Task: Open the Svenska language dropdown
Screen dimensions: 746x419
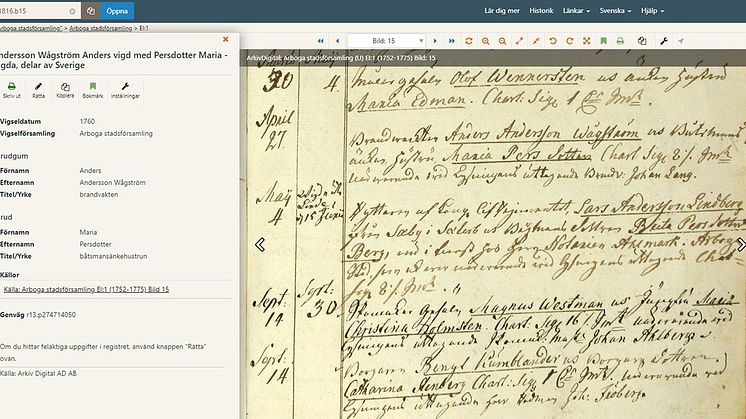Action: tap(615, 10)
